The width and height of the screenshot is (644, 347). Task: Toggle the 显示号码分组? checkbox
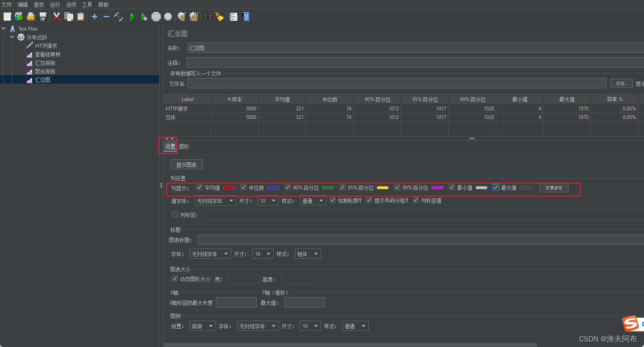click(369, 200)
